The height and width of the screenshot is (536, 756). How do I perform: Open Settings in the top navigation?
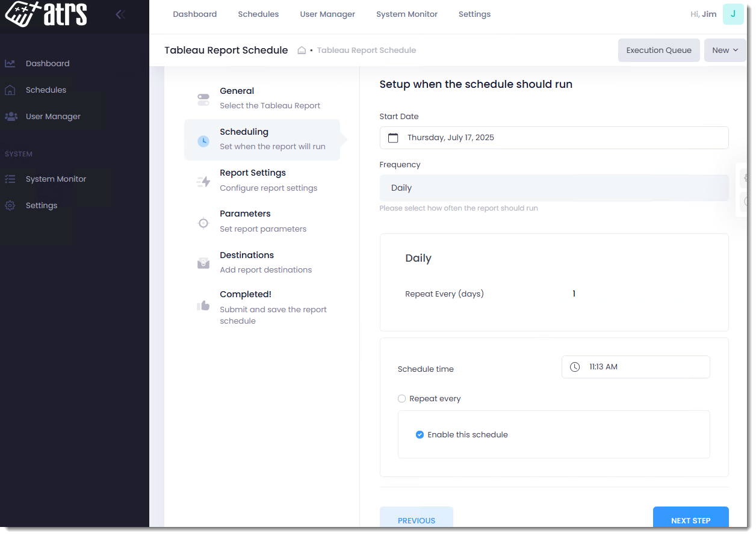pyautogui.click(x=474, y=14)
